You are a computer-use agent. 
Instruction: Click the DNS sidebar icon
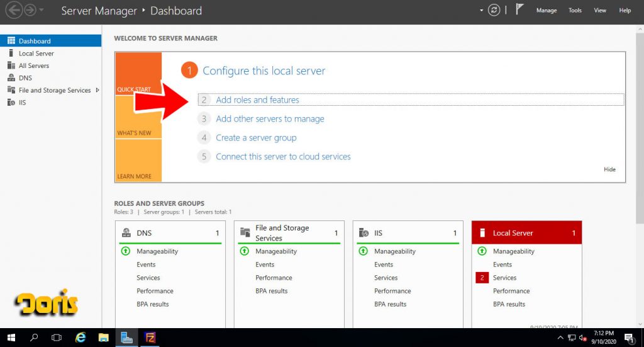pos(11,77)
